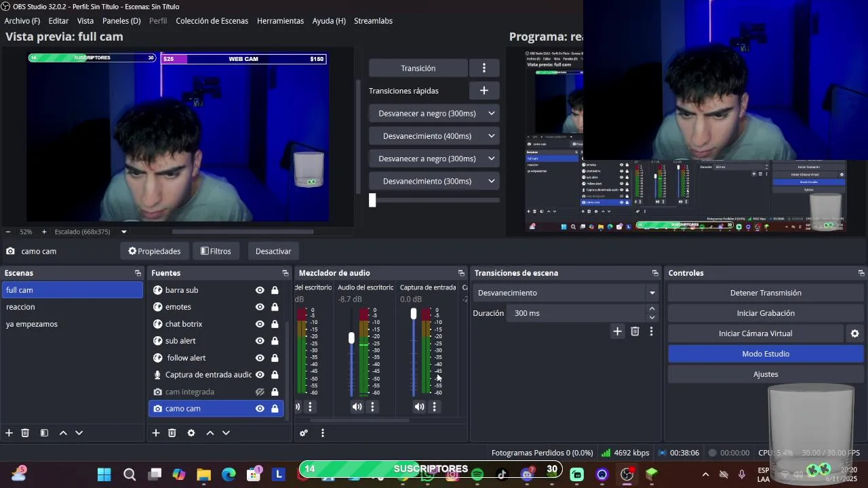This screenshot has height=488, width=868.
Task: Click Detener Transmisión button
Action: tap(766, 293)
